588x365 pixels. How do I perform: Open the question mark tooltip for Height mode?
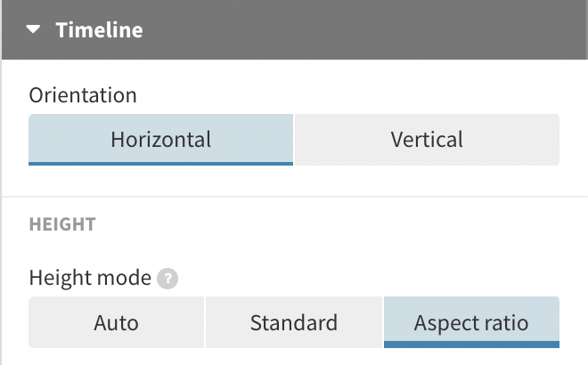pos(167,279)
